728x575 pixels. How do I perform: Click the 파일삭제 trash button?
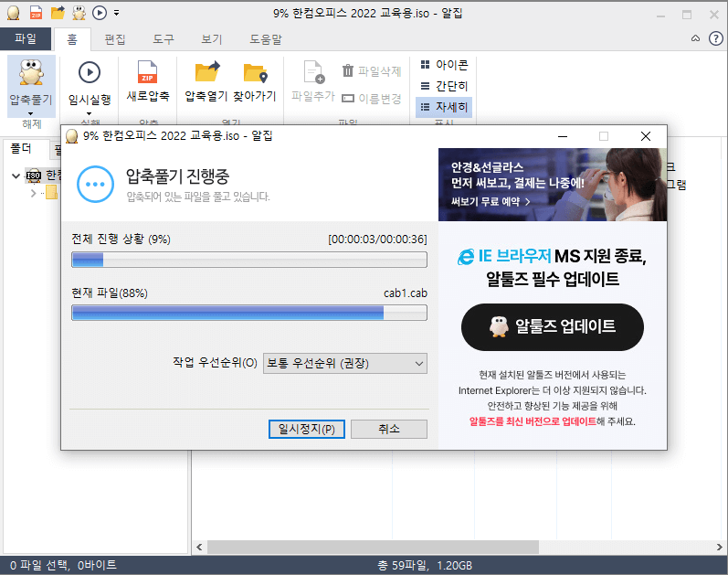[372, 71]
